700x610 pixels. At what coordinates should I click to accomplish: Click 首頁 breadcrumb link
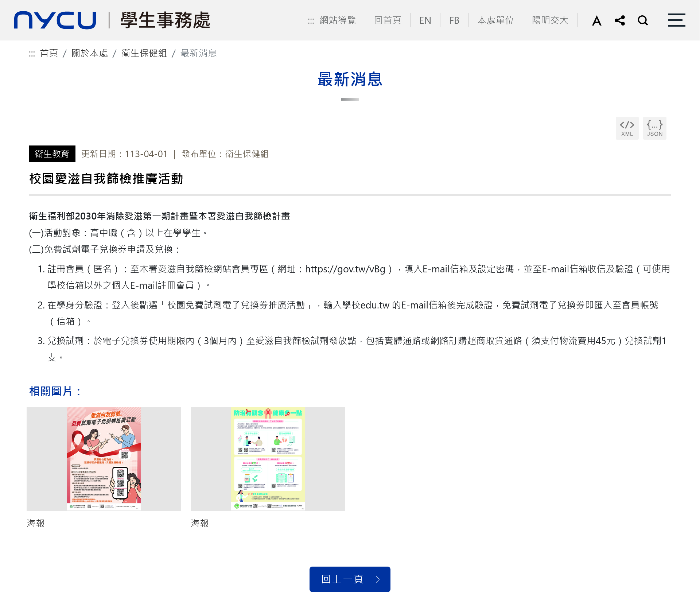(x=49, y=53)
